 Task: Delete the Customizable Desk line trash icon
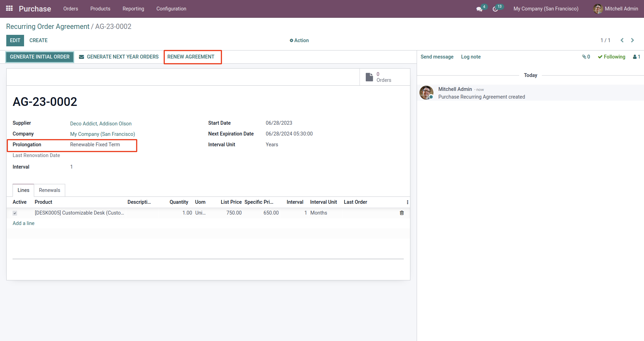coord(402,213)
